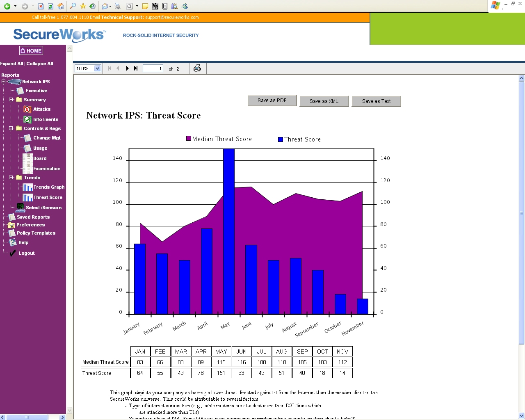
Task: Click Save as Text button
Action: [376, 101]
